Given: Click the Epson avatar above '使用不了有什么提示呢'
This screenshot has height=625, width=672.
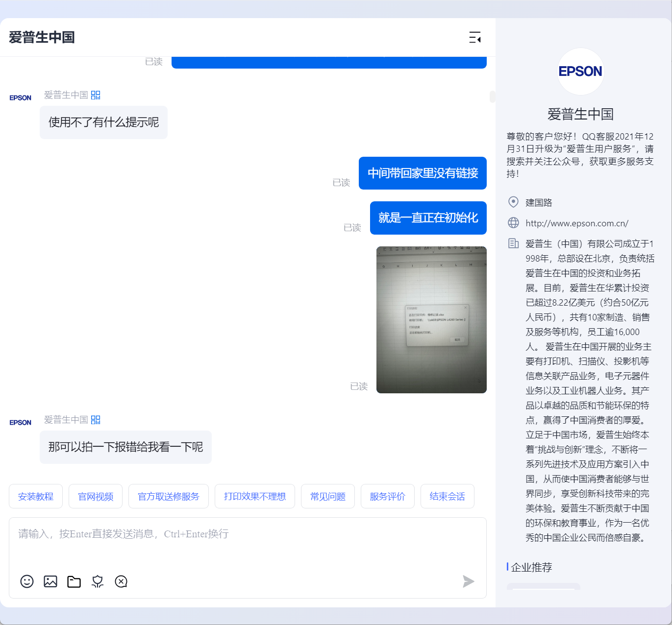Looking at the screenshot, I should pyautogui.click(x=21, y=97).
